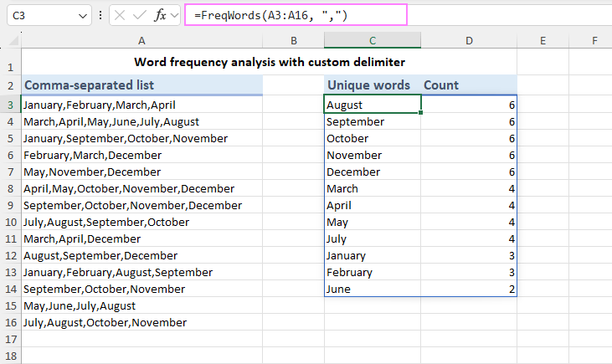Select cell 'May,June,July,August'
Screen dimensions: 612x364
pyautogui.click(x=142, y=306)
